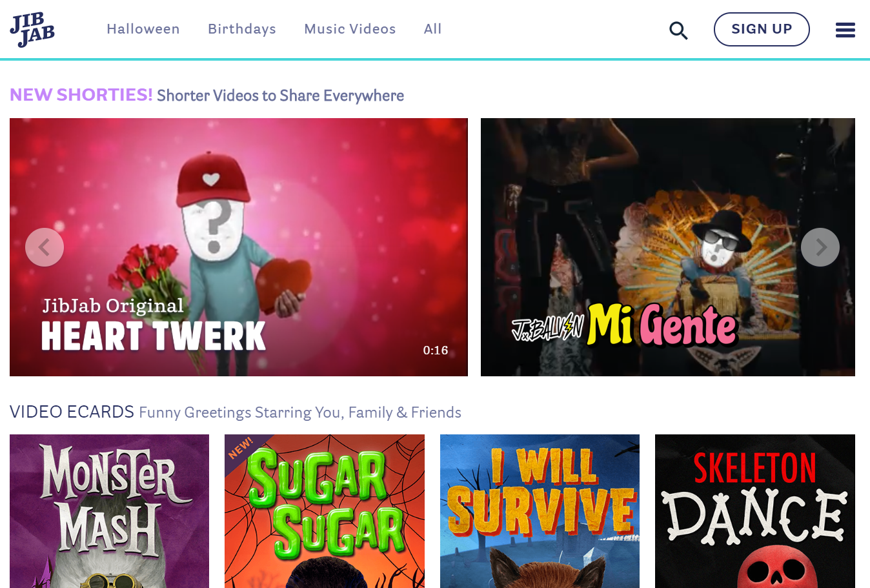Click the NEW! ribbon on Sugar Sugar
This screenshot has width=870, height=588.
pos(241,449)
